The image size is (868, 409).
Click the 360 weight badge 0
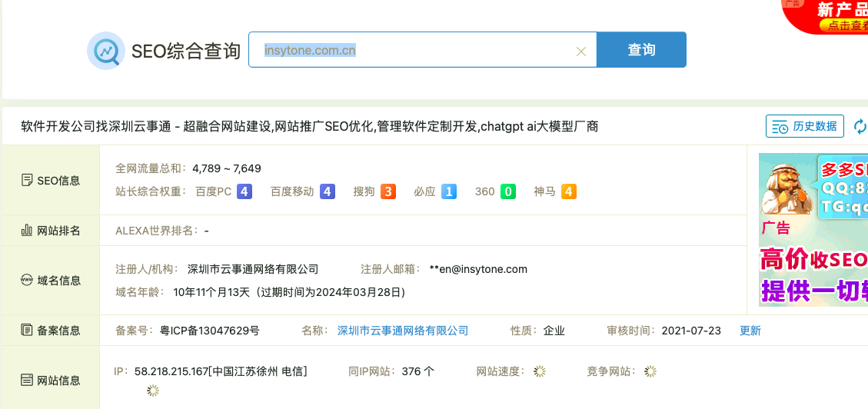pyautogui.click(x=508, y=191)
